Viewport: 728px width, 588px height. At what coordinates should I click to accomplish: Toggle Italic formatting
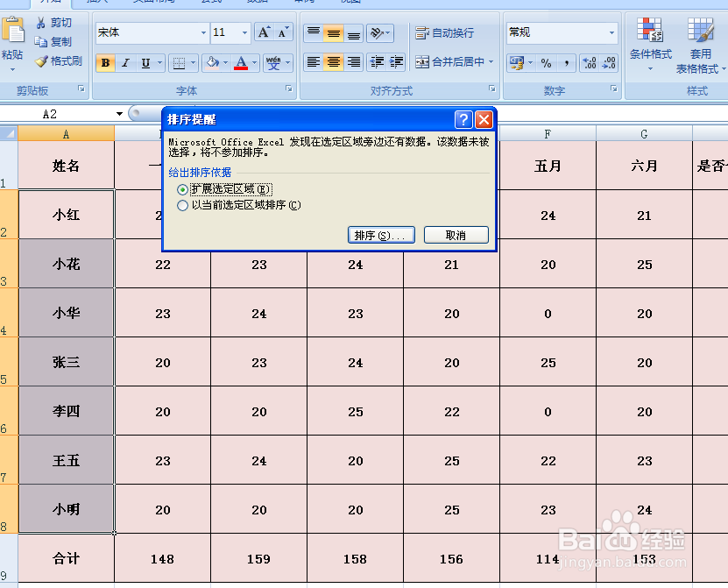(x=125, y=63)
